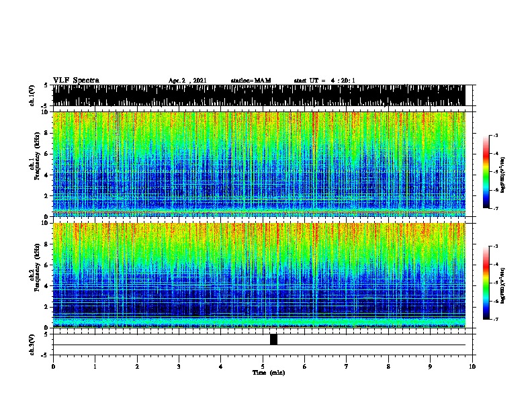The width and height of the screenshot is (532, 411).
Task: Click the ch.2 color bar log(PSD) label
Action: click(502, 285)
